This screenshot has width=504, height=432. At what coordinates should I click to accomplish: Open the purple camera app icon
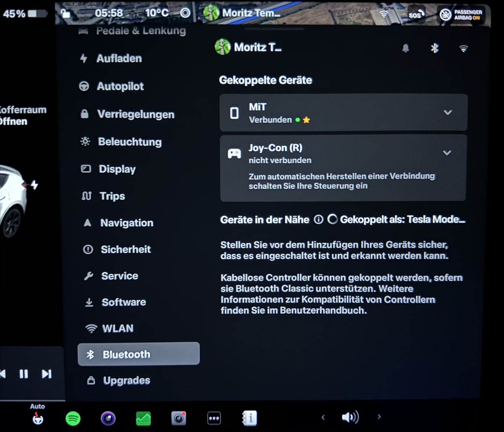click(x=108, y=418)
